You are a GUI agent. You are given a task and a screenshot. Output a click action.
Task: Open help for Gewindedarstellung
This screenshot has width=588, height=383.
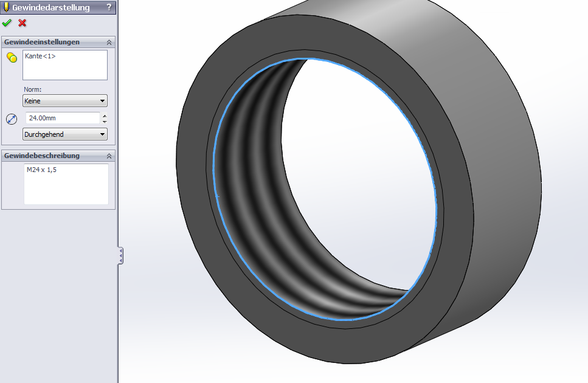109,7
